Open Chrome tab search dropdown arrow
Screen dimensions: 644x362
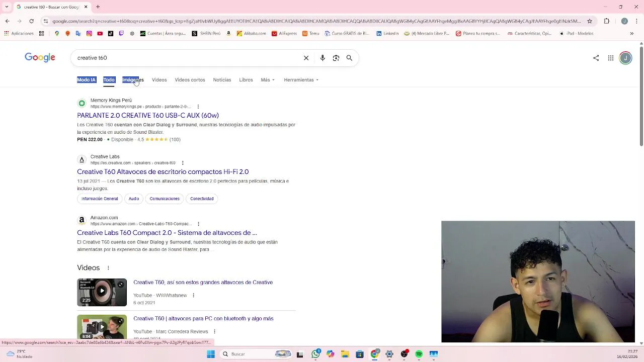[7, 7]
